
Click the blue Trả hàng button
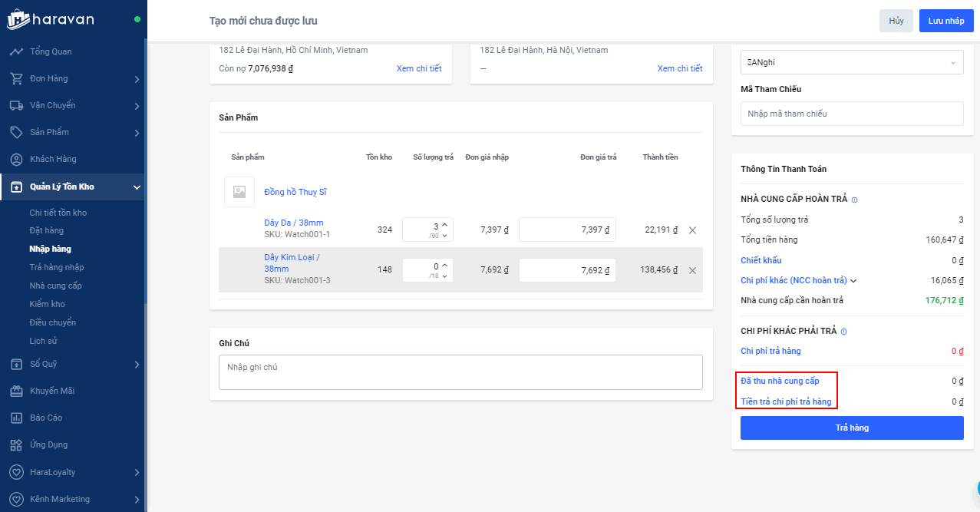pyautogui.click(x=851, y=428)
